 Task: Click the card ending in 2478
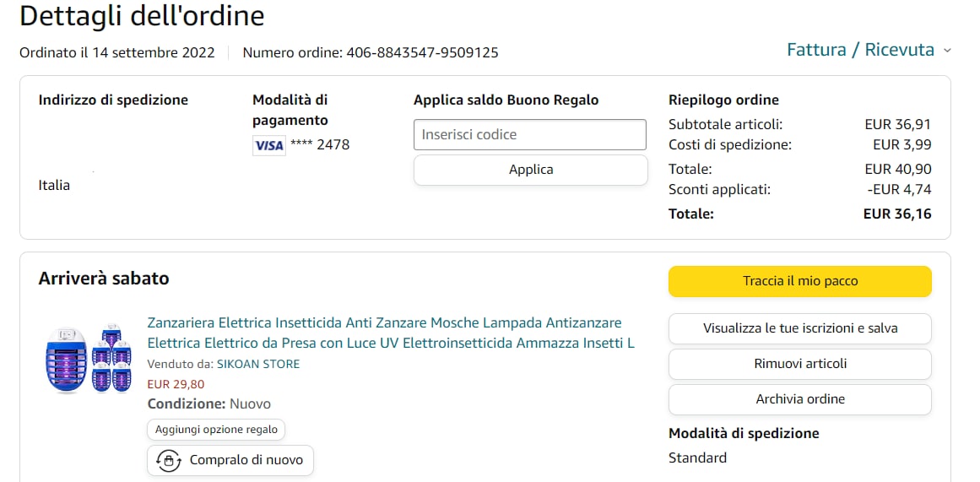point(320,144)
